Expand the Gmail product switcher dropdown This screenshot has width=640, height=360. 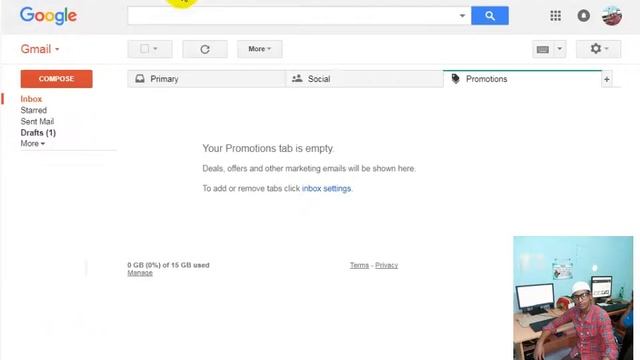[x=40, y=49]
